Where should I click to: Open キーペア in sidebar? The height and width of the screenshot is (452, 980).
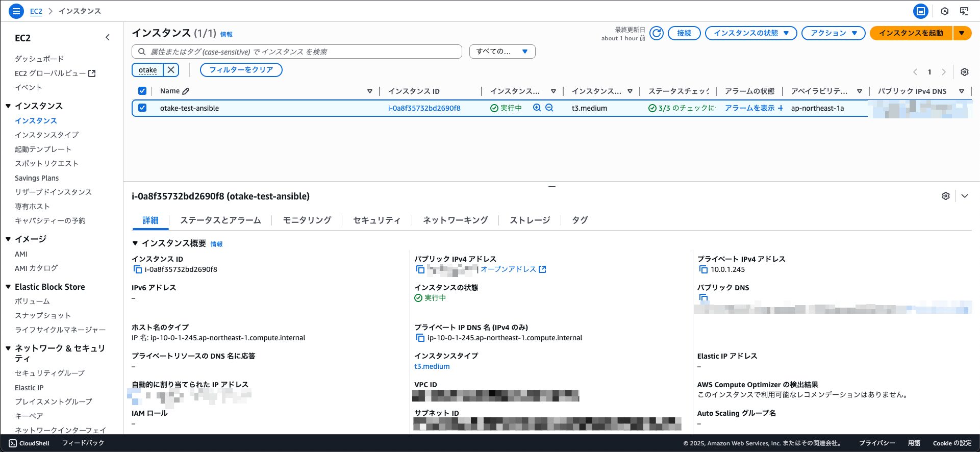tap(29, 416)
